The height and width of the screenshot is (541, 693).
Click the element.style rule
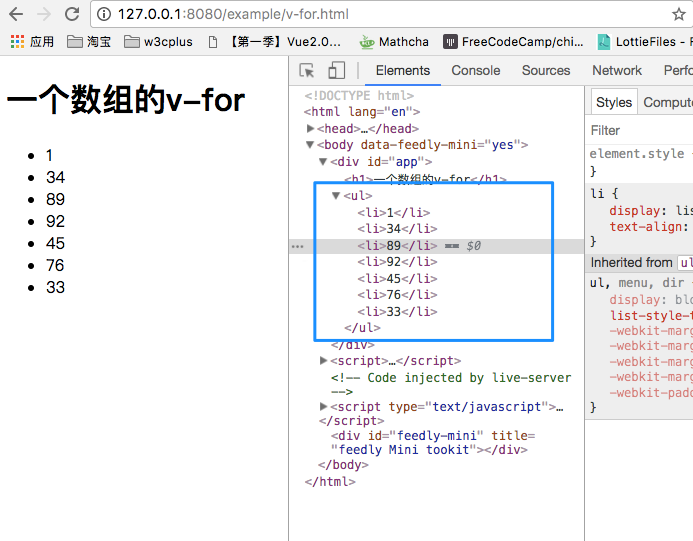pyautogui.click(x=637, y=153)
